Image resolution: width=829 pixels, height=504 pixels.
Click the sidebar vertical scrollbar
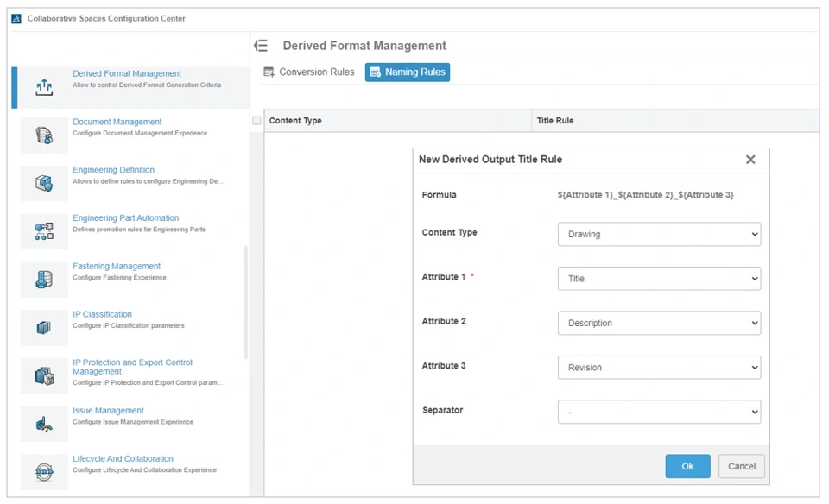tap(246, 302)
